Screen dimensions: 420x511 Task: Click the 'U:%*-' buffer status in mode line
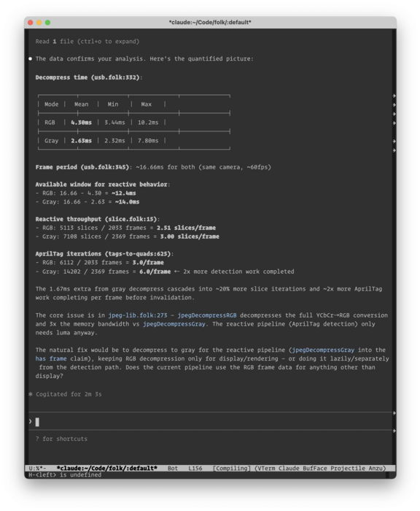coord(37,469)
